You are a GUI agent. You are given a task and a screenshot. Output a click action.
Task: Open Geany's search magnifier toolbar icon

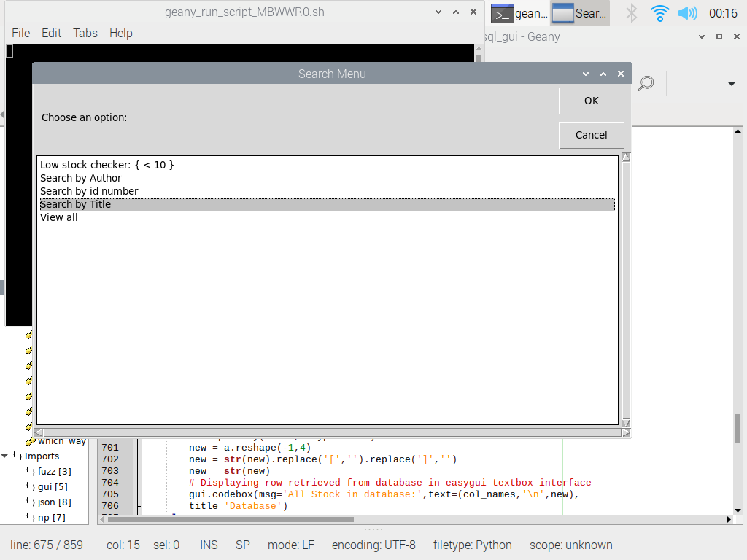[x=645, y=83]
